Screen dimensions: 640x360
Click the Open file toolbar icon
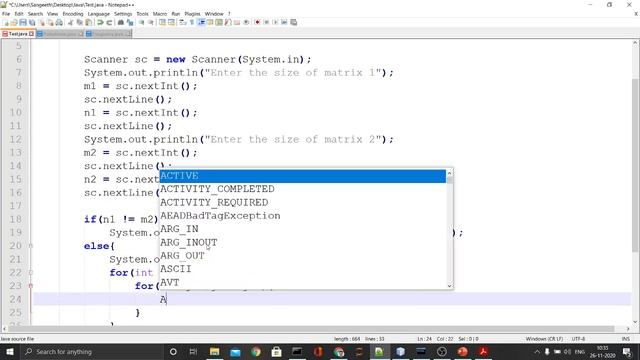[14, 22]
